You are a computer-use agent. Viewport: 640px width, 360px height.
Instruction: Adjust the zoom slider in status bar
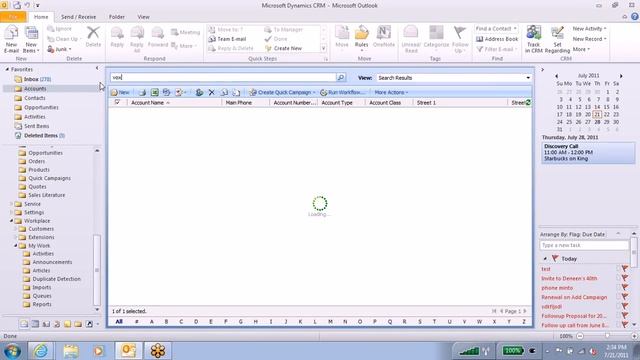point(607,336)
